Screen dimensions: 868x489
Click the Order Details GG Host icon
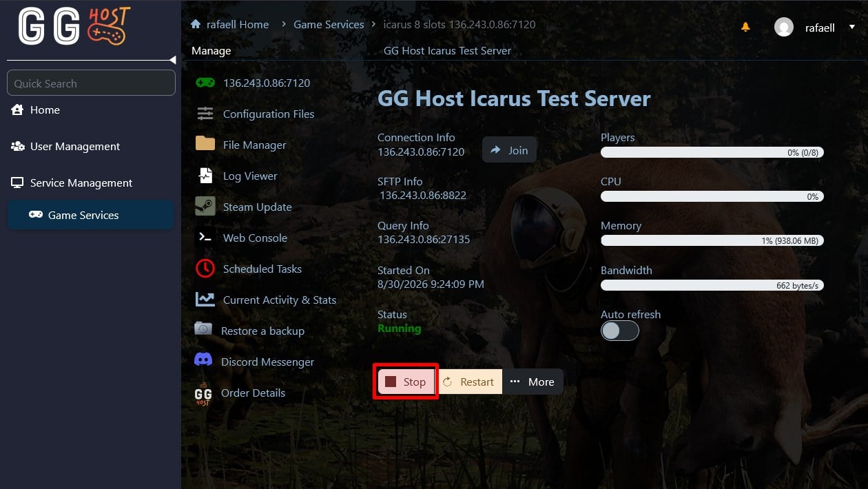point(203,394)
